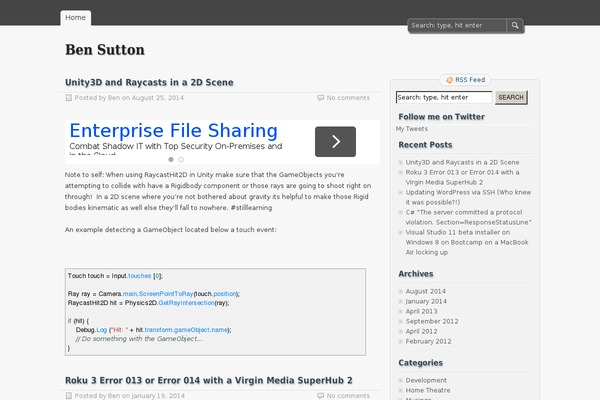Select the second ad carousel dot

pyautogui.click(x=182, y=159)
